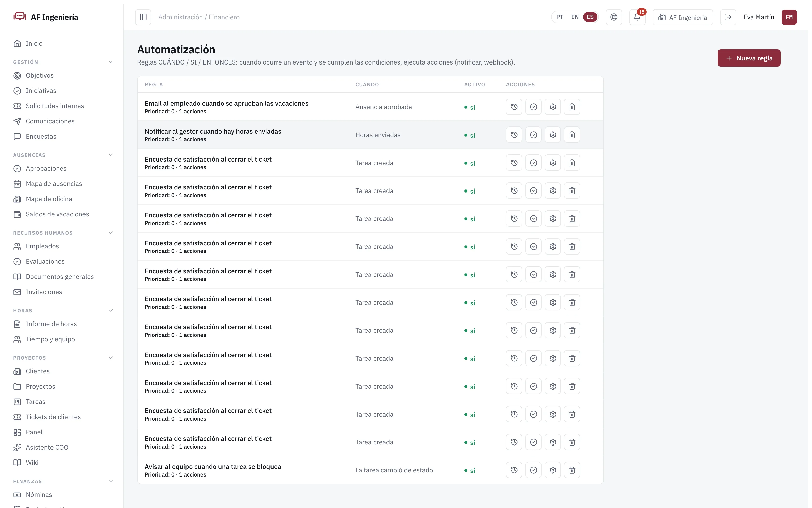Delete the Avisar al equipo rule
812x508 pixels.
click(x=572, y=470)
